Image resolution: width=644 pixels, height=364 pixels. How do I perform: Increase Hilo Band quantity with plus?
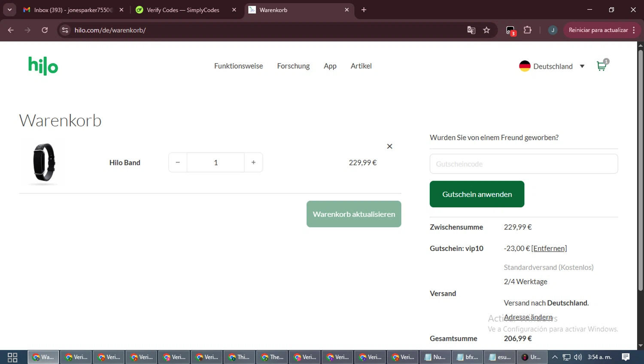point(253,162)
